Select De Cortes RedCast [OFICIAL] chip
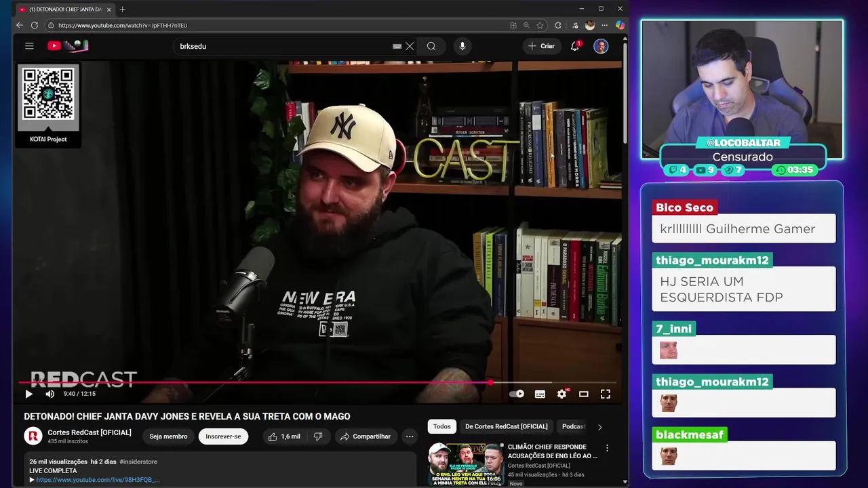This screenshot has height=488, width=868. point(507,426)
